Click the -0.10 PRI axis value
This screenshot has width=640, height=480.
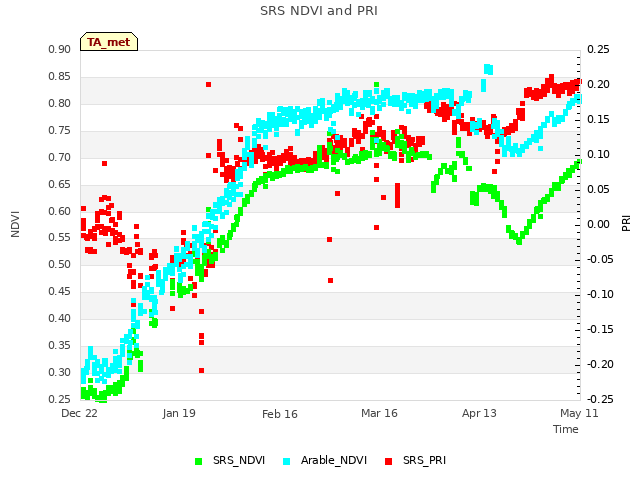(x=600, y=294)
